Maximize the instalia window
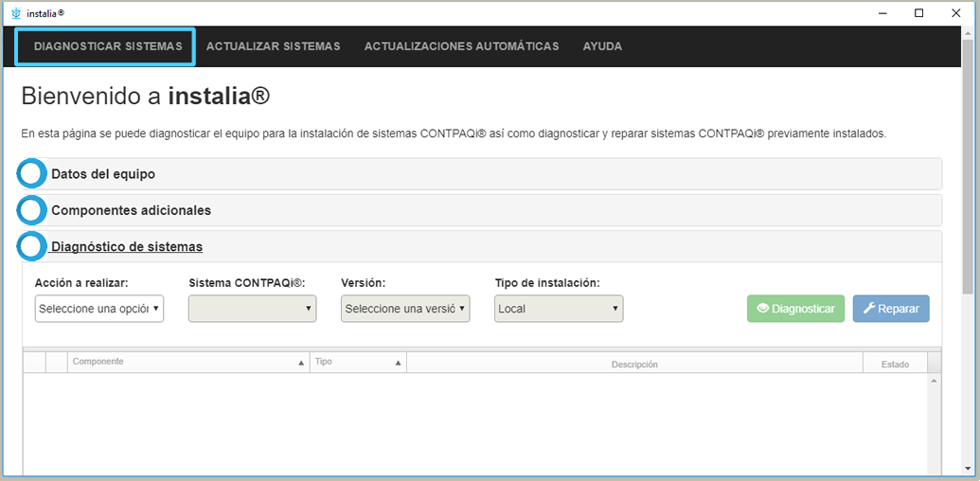The image size is (980, 481). (918, 13)
